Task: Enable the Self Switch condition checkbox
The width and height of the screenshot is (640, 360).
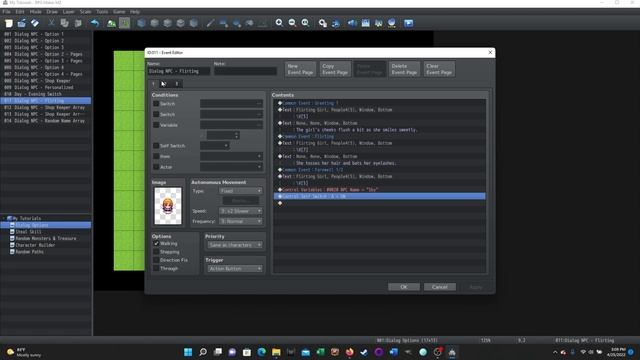Action: (156, 146)
